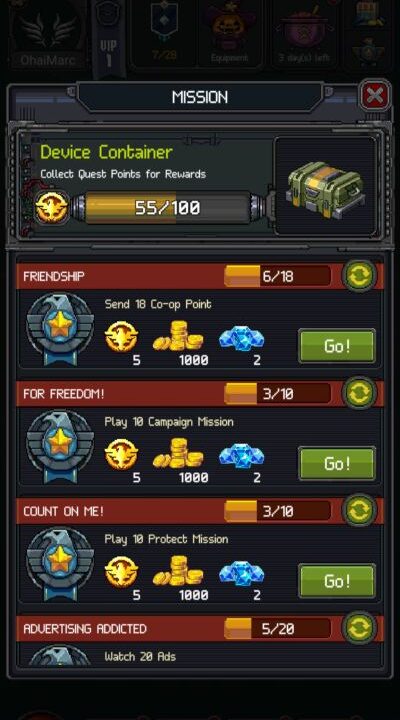The height and width of the screenshot is (720, 400).
Task: Refresh the For Freedom! mission
Action: tap(360, 394)
